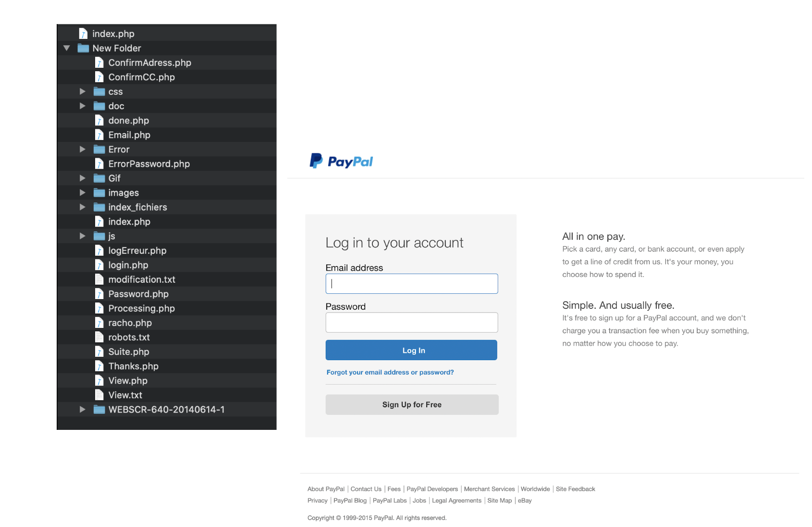Click the Password.php file icon
The height and width of the screenshot is (527, 812).
pos(99,294)
